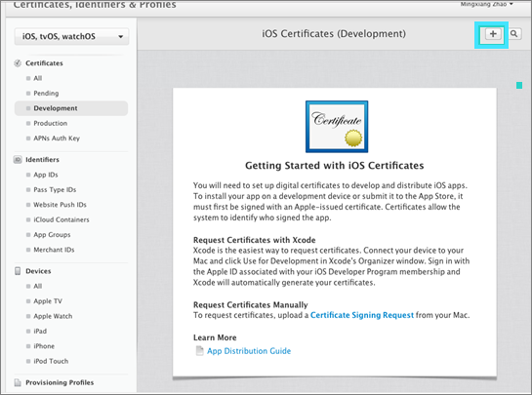Expand the Mingxiang Zhao account menu
Screen dimensions: 532x395
pos(486,4)
